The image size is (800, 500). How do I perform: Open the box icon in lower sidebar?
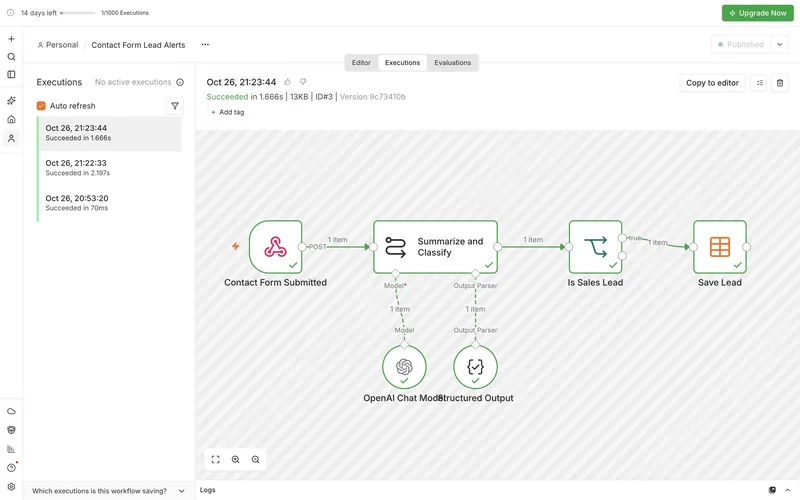click(11, 430)
